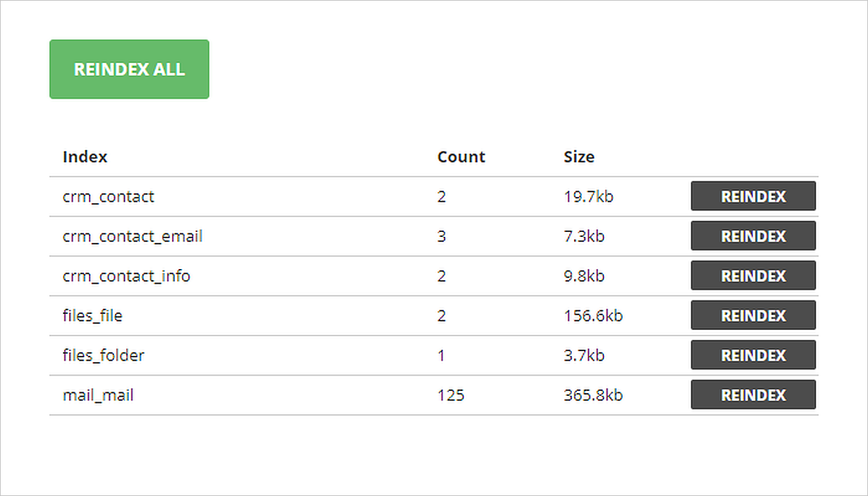Click the 365.8kb size value

[x=593, y=396]
